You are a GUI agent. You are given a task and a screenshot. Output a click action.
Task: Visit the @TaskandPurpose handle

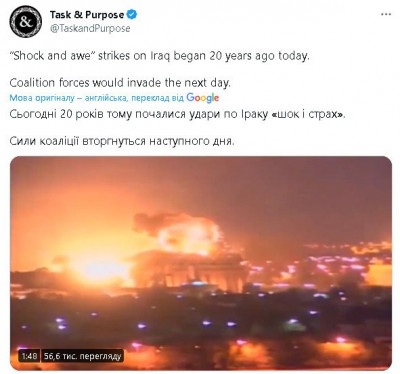click(x=90, y=29)
